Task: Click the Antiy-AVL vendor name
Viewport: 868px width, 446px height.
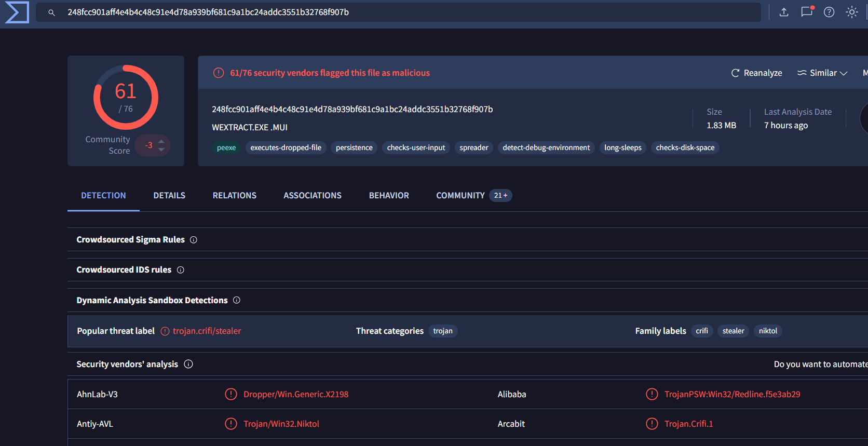Action: [95, 424]
